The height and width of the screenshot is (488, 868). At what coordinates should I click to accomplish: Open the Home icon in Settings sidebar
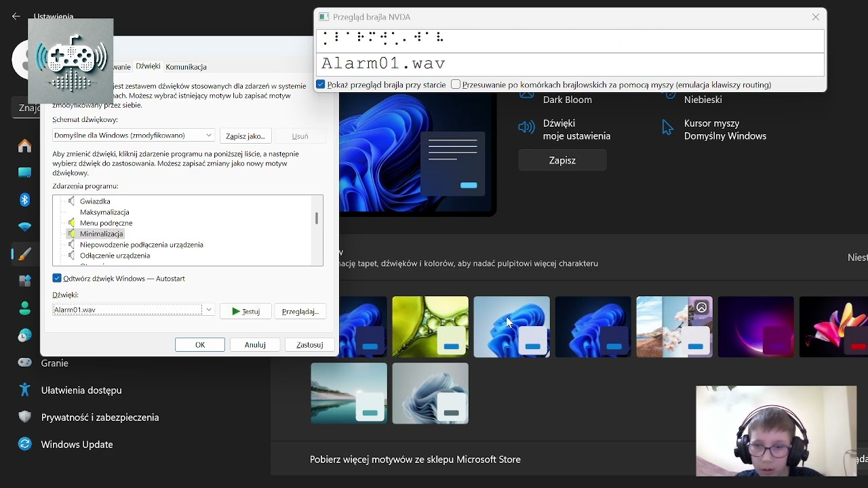[25, 146]
